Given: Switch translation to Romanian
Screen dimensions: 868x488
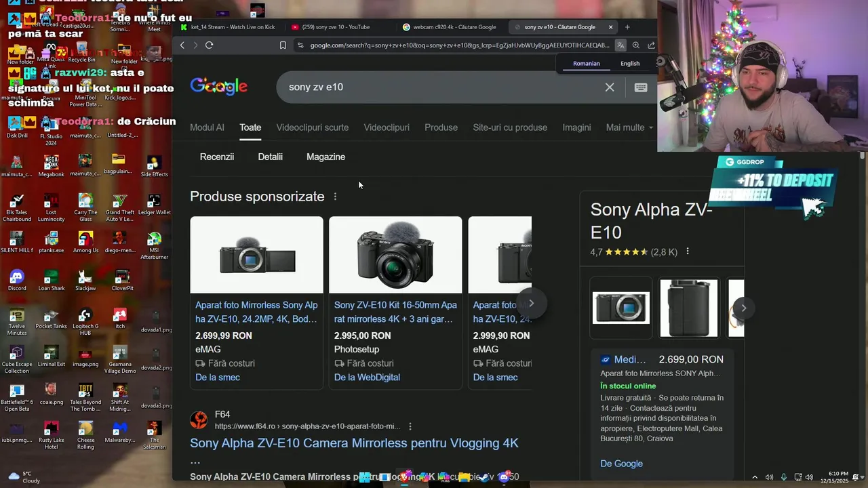Looking at the screenshot, I should [587, 64].
